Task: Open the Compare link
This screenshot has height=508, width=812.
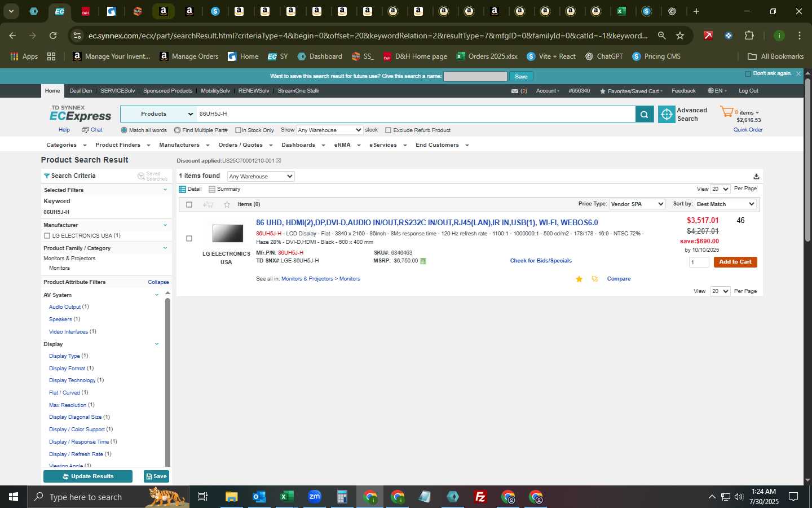Action: (619, 279)
